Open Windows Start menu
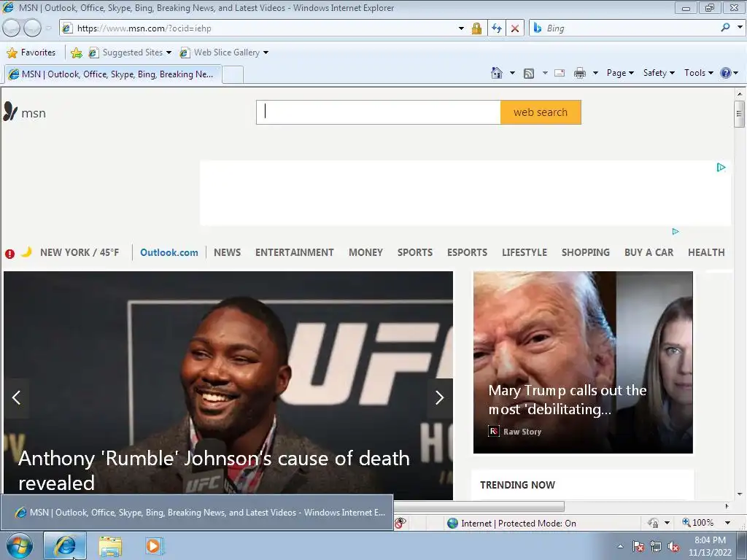This screenshot has width=747, height=560. point(20,545)
